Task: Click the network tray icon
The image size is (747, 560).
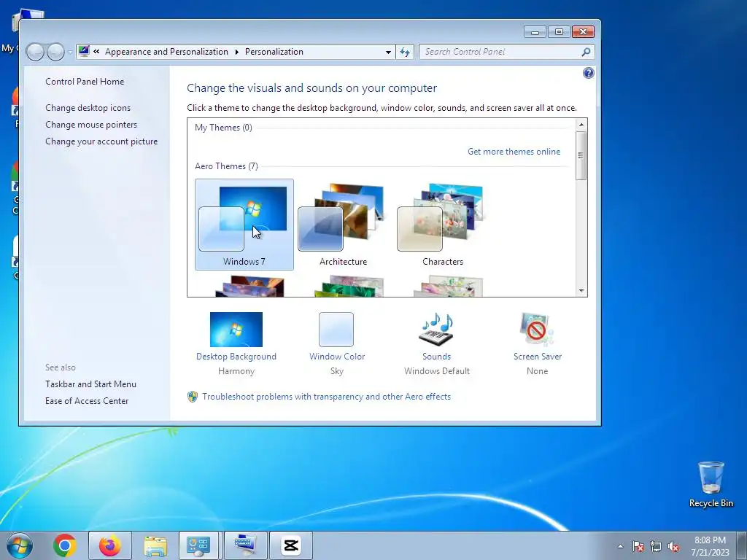Action: click(656, 546)
